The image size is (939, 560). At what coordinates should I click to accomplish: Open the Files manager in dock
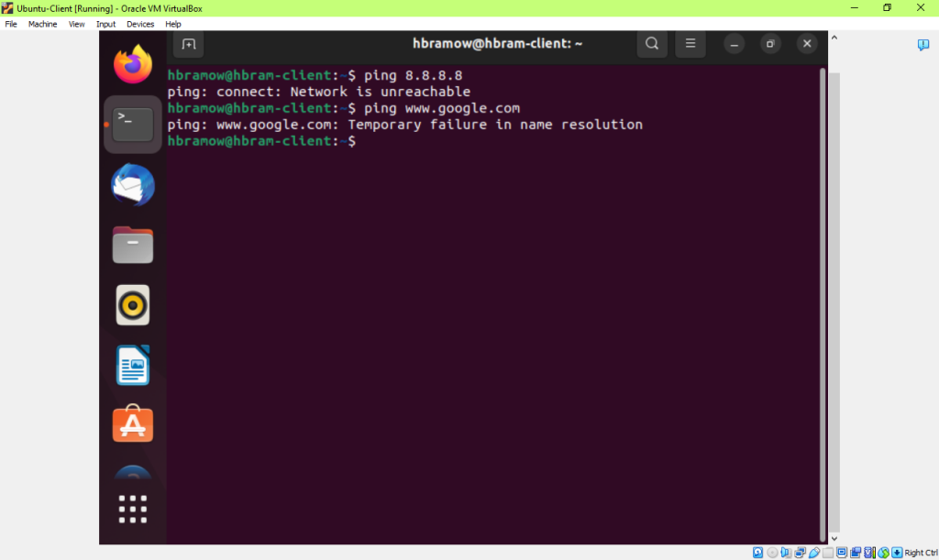[132, 245]
